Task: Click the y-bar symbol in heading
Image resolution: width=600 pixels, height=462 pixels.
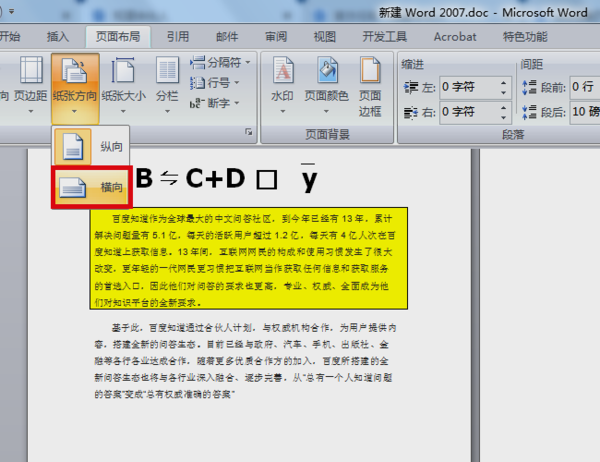Action: 308,178
